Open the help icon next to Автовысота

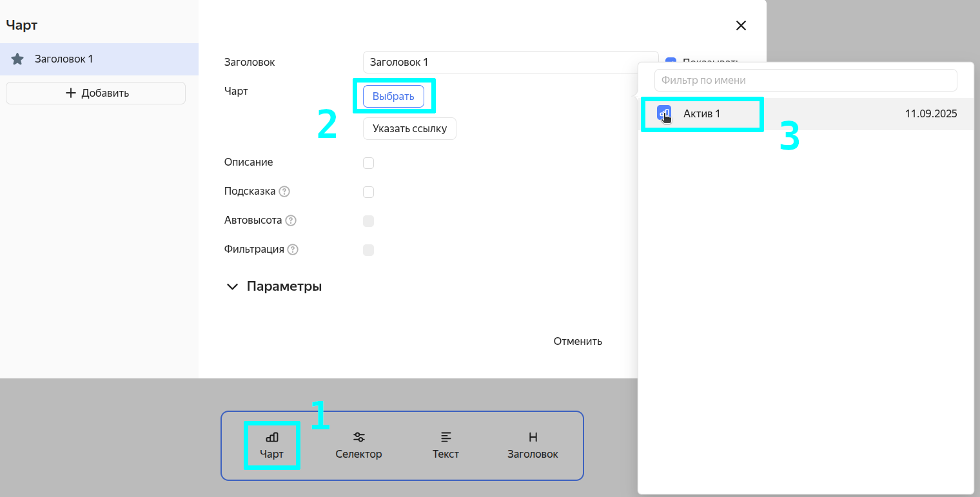(291, 220)
